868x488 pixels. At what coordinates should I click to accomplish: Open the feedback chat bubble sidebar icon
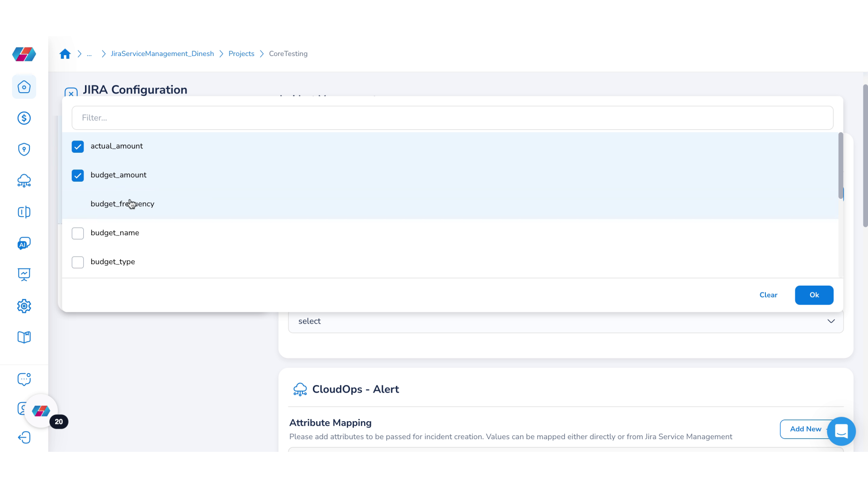24,379
